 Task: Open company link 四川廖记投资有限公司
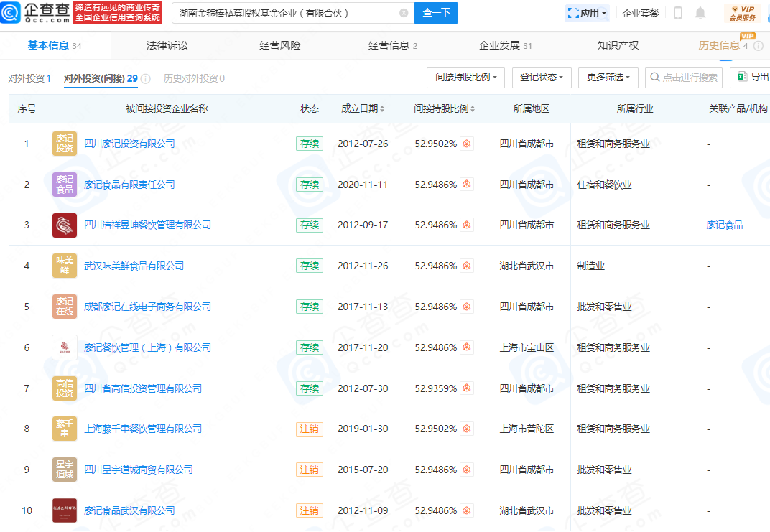coord(129,144)
